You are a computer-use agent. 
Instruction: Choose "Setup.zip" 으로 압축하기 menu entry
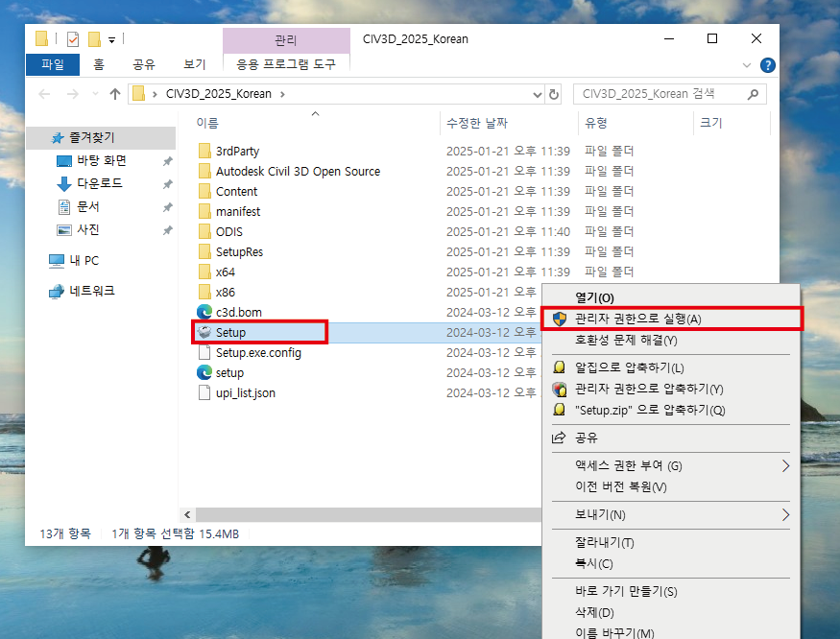[650, 411]
